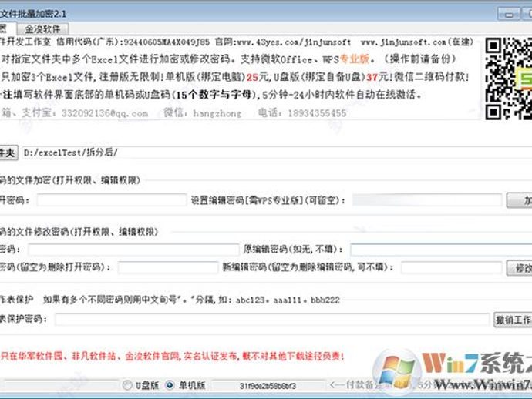
Task: Focus the 新编辑密码 input field
Action: 451,267
